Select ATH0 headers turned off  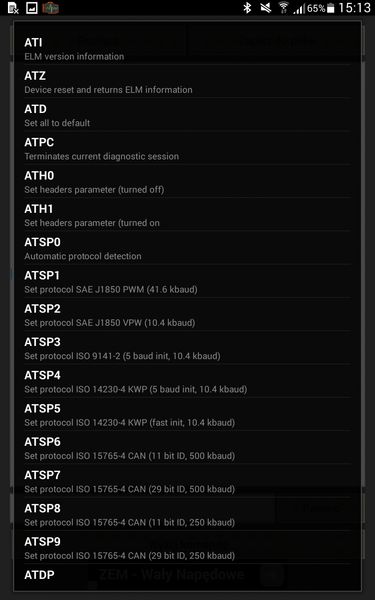click(x=188, y=181)
